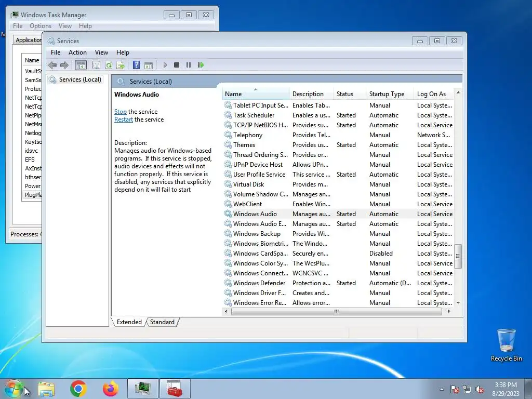Click the muted volume tray icon
The image size is (532, 399).
point(480,390)
